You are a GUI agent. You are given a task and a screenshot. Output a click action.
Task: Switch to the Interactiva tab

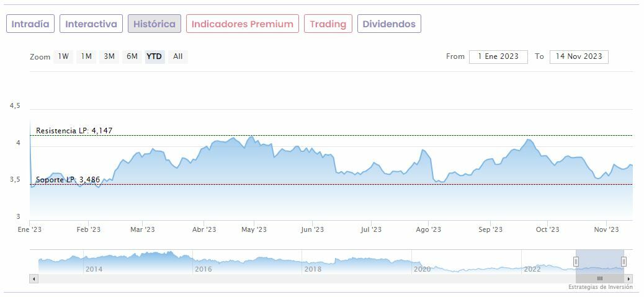[91, 24]
